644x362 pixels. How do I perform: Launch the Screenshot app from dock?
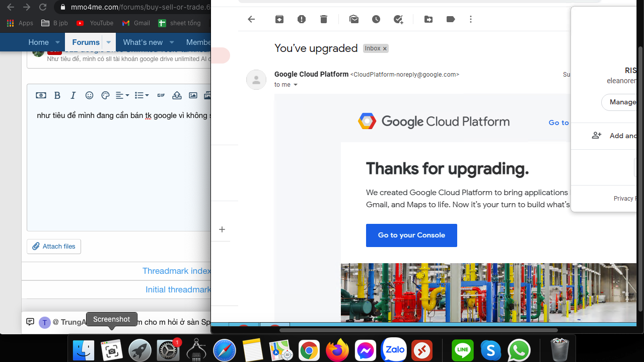coord(112,350)
